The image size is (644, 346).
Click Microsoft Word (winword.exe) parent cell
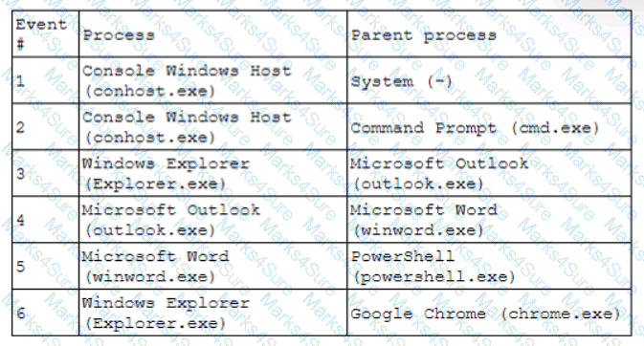(x=489, y=220)
